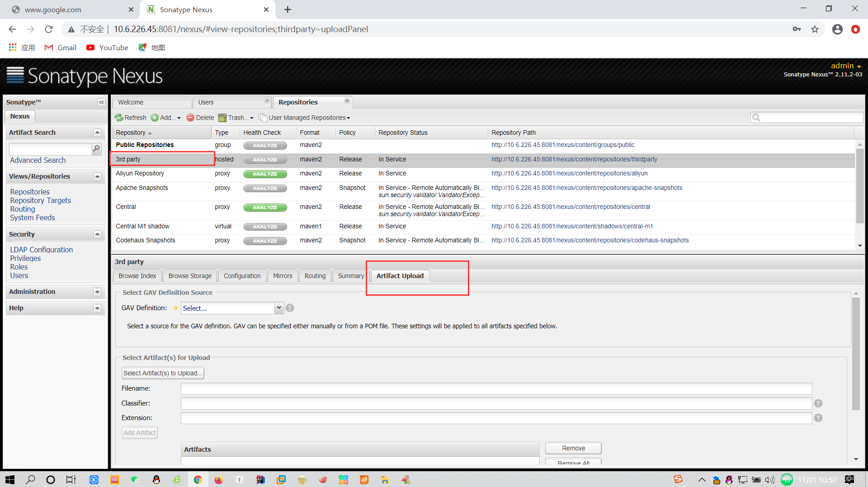The width and height of the screenshot is (868, 487).
Task: Close the Repositories tab
Action: (347, 100)
